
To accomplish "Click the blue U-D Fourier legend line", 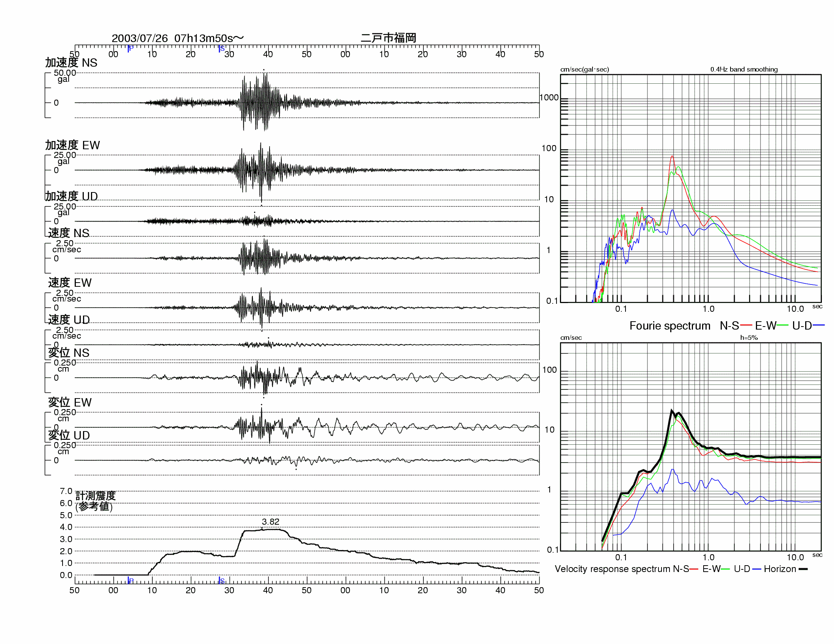I will (x=819, y=325).
